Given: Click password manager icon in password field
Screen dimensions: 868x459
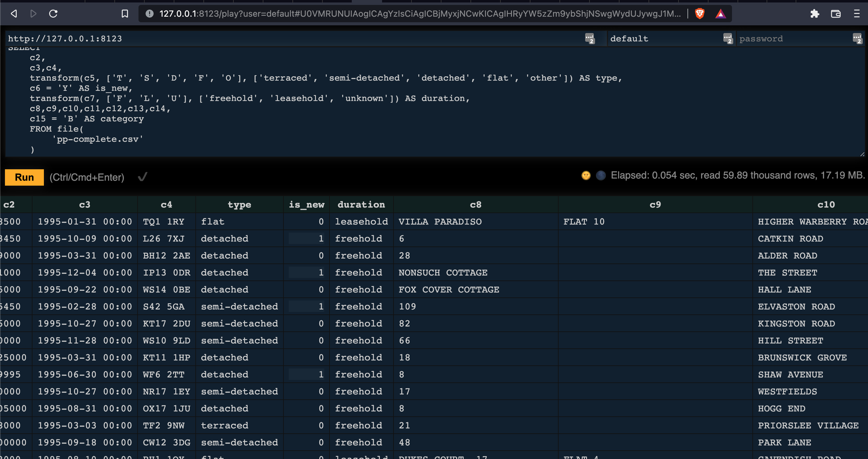Looking at the screenshot, I should 857,38.
